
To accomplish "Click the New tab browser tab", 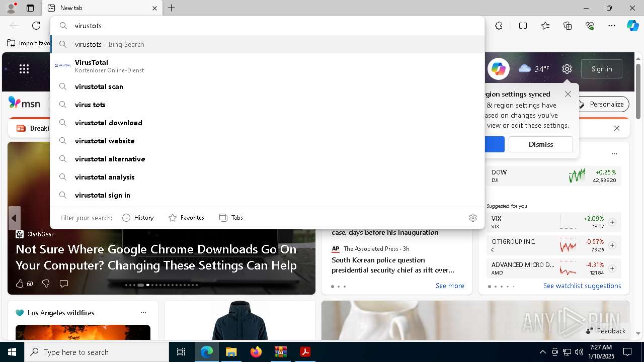I will 103,8.
